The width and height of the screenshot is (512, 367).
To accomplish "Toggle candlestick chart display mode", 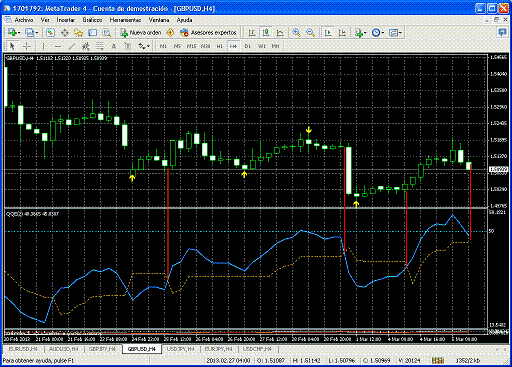I will (266, 33).
